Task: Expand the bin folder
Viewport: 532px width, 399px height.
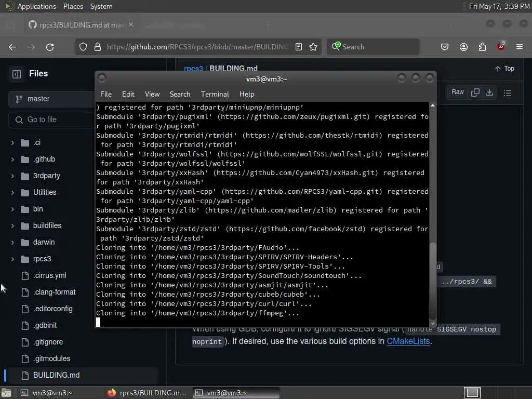Action: pos(12,209)
